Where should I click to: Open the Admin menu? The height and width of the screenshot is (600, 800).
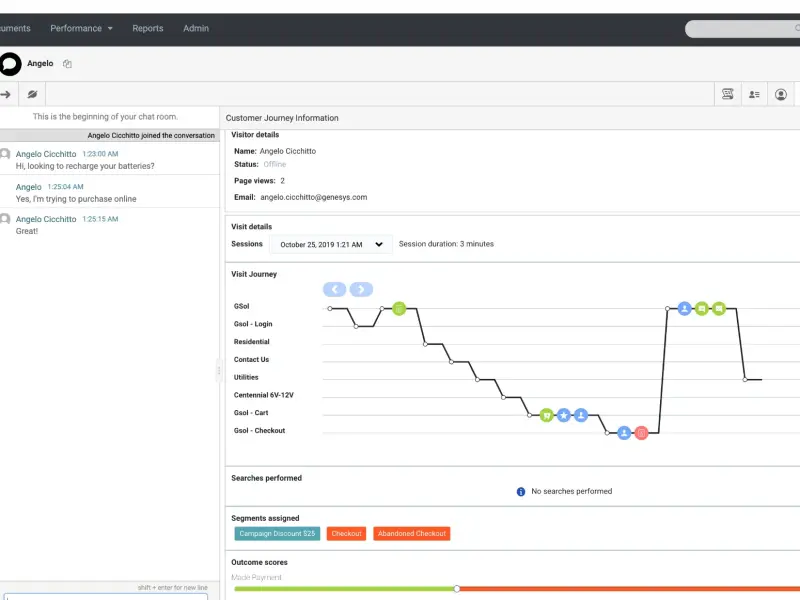pos(196,29)
